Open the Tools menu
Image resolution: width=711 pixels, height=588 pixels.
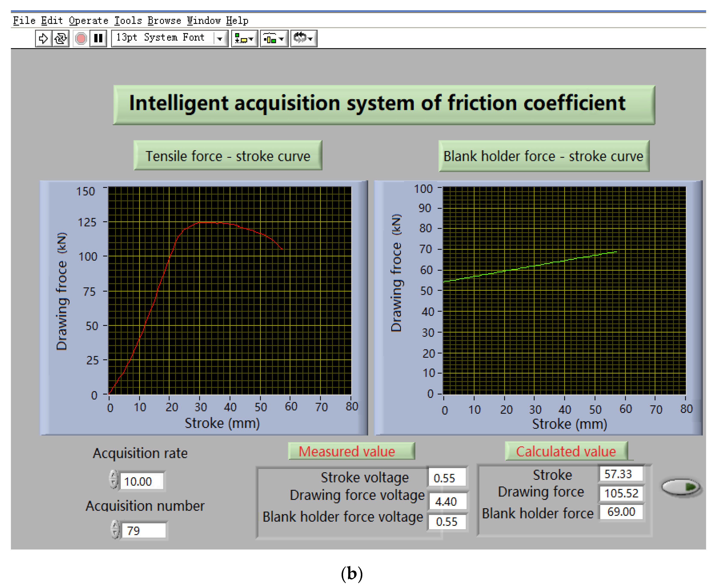pos(128,21)
